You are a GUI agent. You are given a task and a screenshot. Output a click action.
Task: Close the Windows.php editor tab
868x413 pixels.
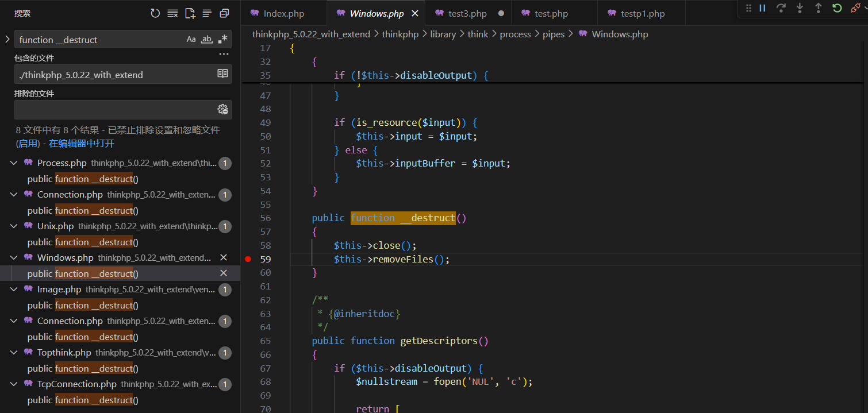pos(415,13)
